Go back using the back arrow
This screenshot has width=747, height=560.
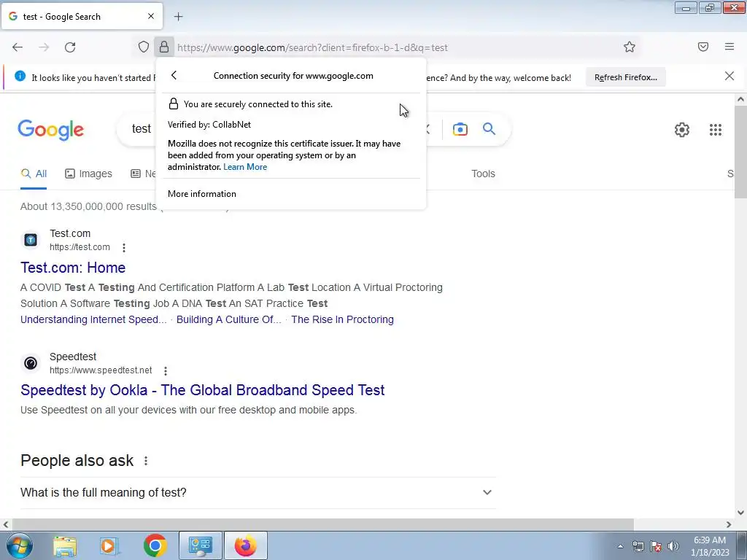(x=18, y=47)
